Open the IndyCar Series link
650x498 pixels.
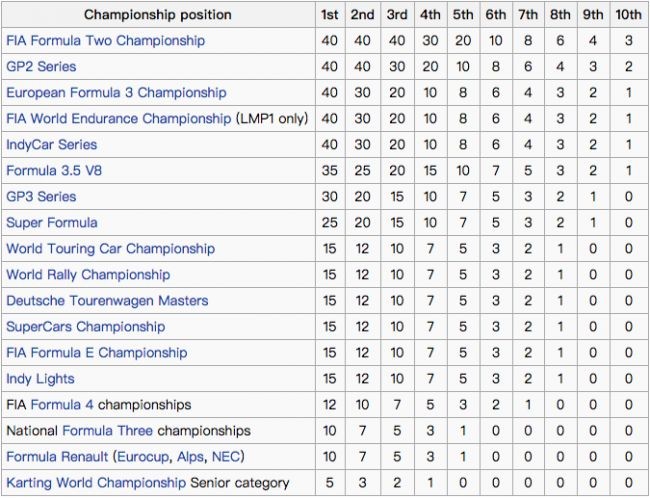(51, 145)
